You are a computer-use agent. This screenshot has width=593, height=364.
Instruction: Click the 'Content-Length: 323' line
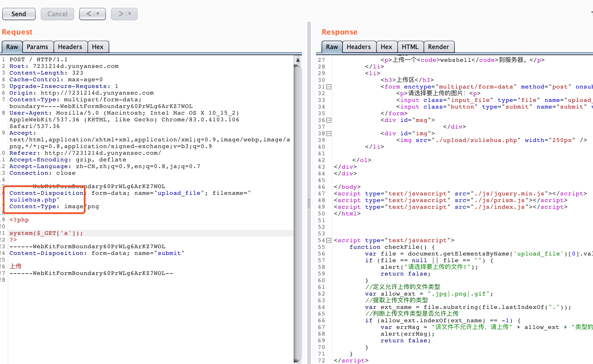(x=46, y=73)
